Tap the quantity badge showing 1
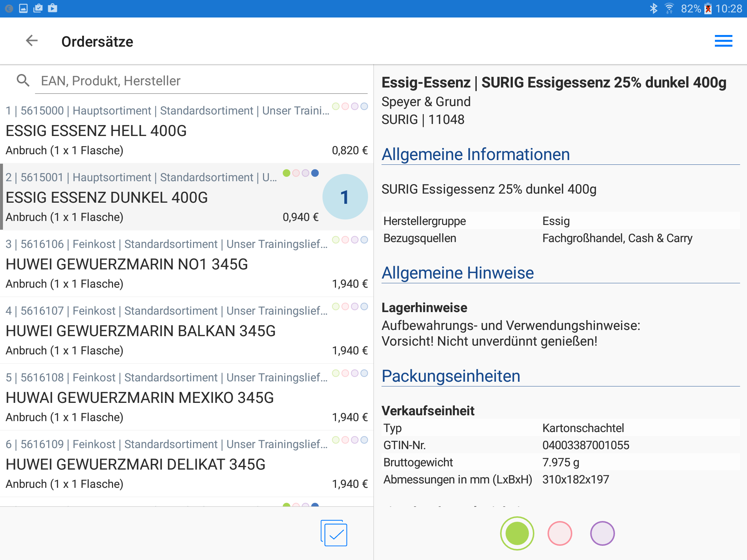The width and height of the screenshot is (747, 560). 345,197
